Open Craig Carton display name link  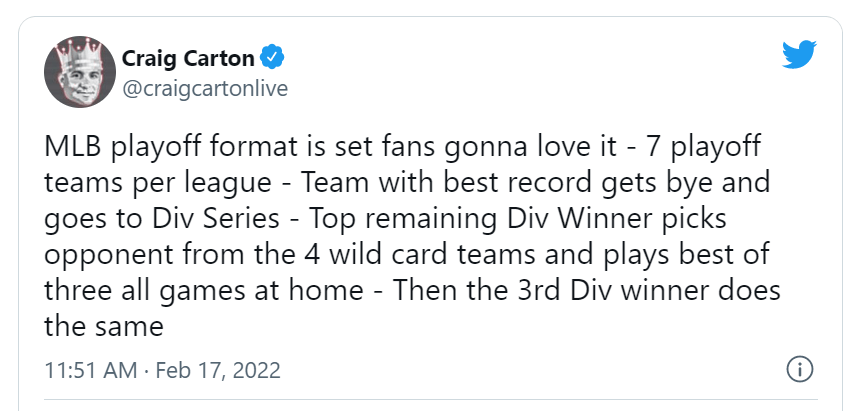[187, 57]
